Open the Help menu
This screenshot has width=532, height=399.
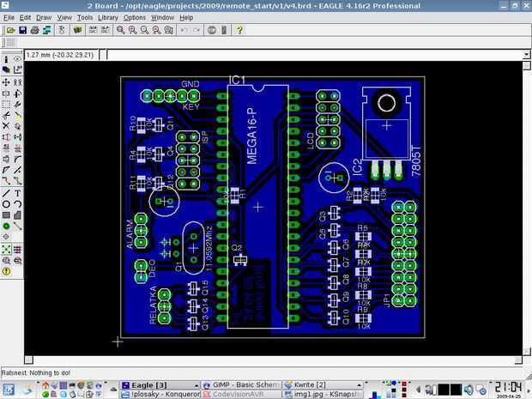(x=186, y=18)
